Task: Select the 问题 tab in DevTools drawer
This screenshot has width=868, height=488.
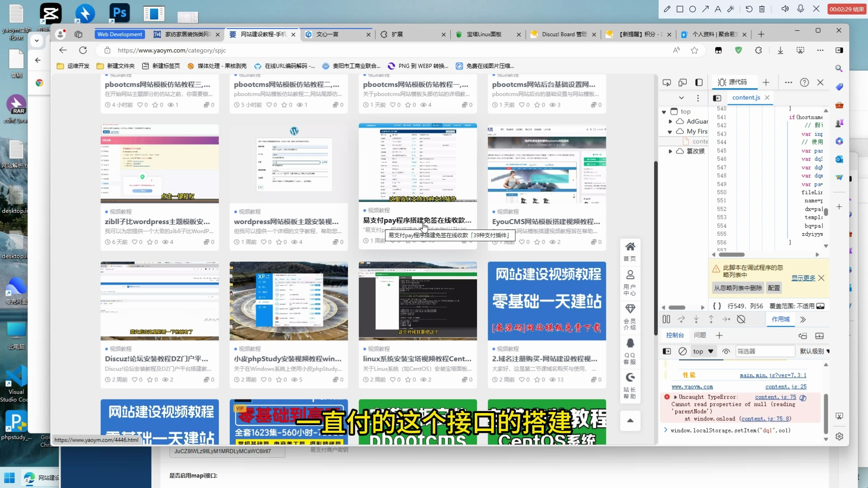Action: click(700, 335)
